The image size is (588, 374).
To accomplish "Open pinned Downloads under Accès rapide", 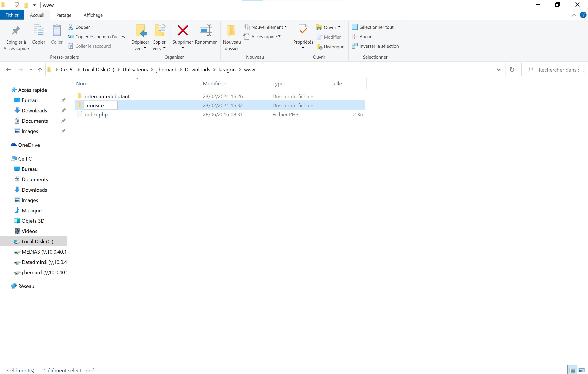I will click(34, 111).
